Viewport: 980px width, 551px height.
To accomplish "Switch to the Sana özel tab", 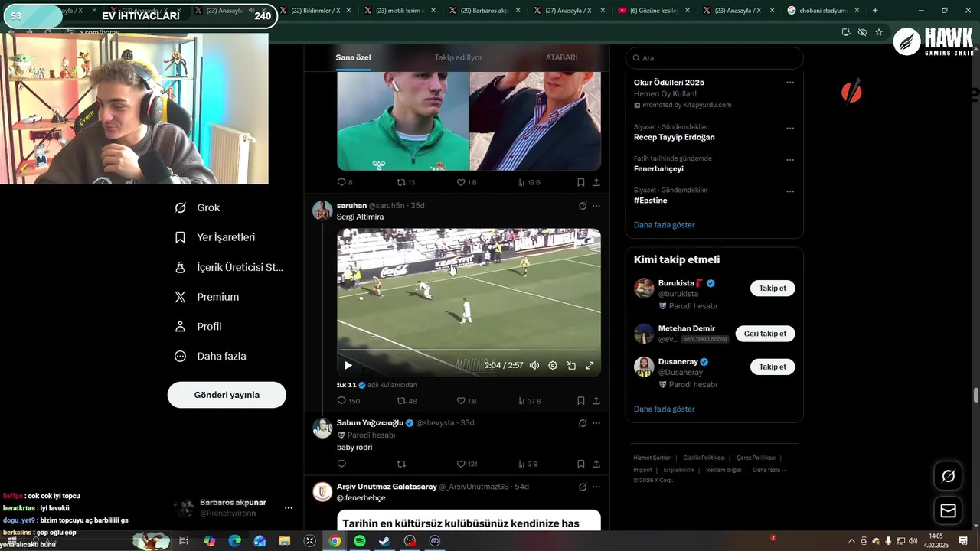I will coord(353,57).
